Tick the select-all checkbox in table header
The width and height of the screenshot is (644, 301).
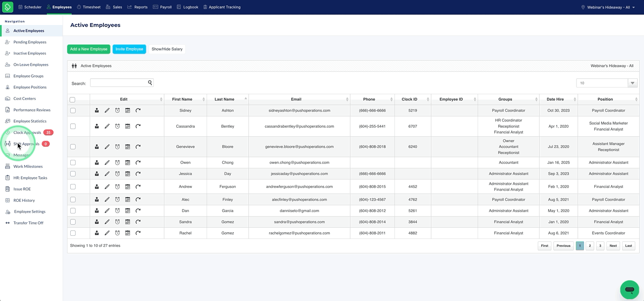pyautogui.click(x=72, y=100)
